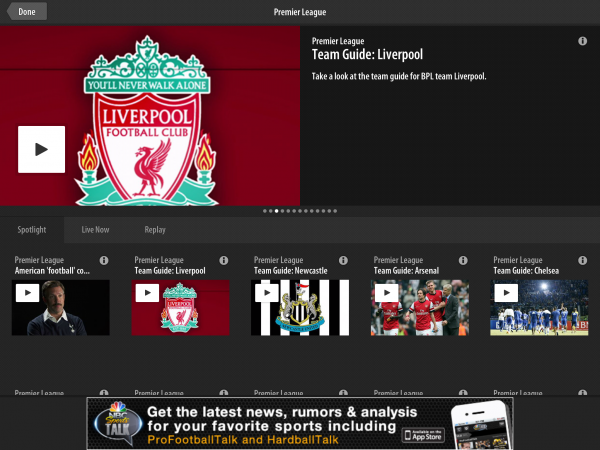Select the 'Team Guide: Newcastle' title
This screenshot has height=450, width=600.
coord(290,271)
